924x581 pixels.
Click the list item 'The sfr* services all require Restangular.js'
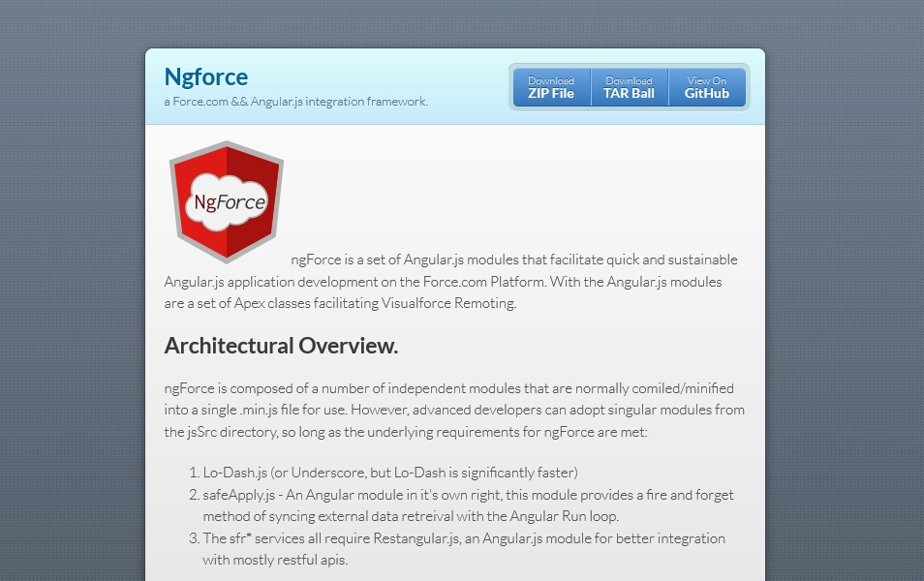(464, 549)
